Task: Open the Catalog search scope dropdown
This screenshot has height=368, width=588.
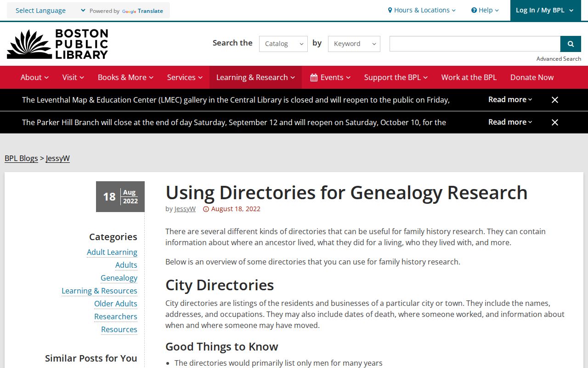Action: click(283, 44)
